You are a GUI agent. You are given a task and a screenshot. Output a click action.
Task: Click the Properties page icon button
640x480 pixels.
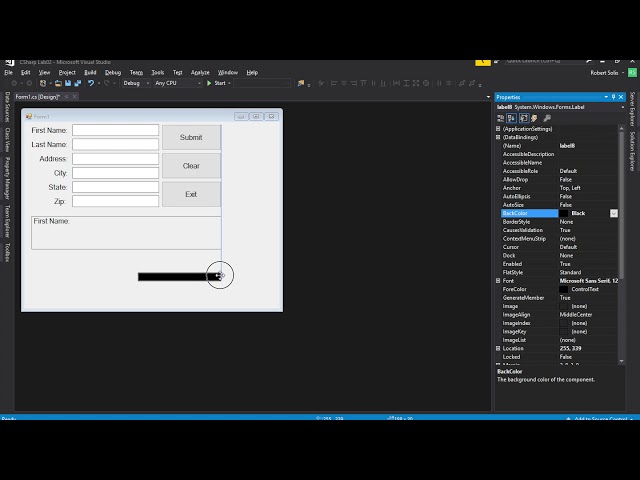pyautogui.click(x=524, y=118)
